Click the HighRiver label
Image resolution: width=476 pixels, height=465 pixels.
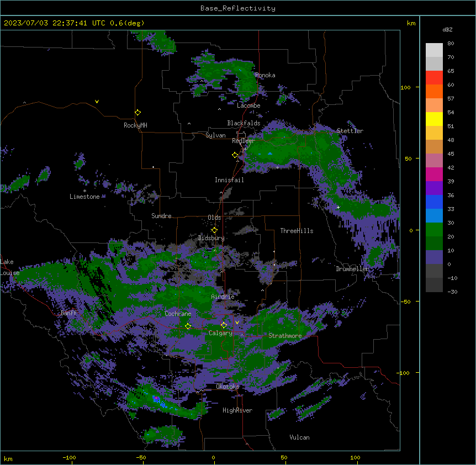tap(237, 410)
